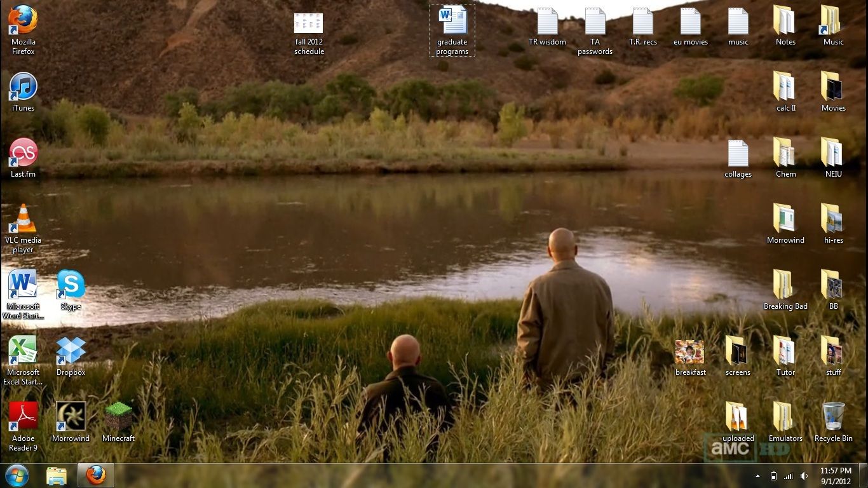Open the Windows Start menu
The image size is (868, 488).
(17, 475)
